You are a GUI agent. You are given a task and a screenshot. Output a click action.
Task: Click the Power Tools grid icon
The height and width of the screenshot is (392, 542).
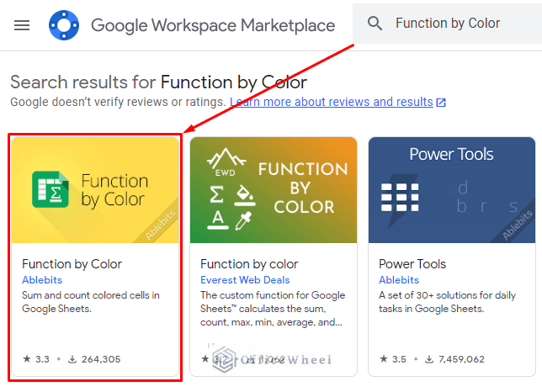coord(400,197)
